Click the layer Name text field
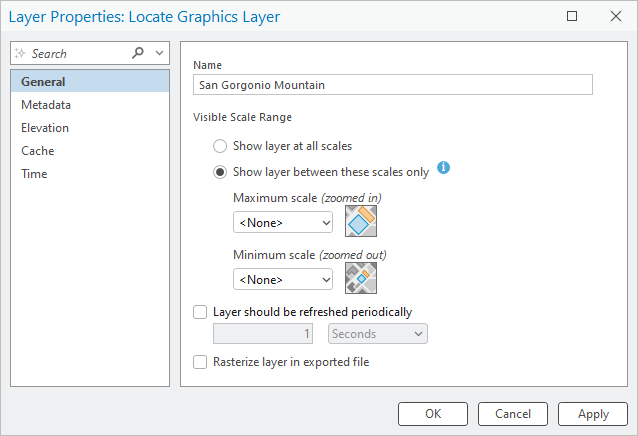 pyautogui.click(x=393, y=85)
